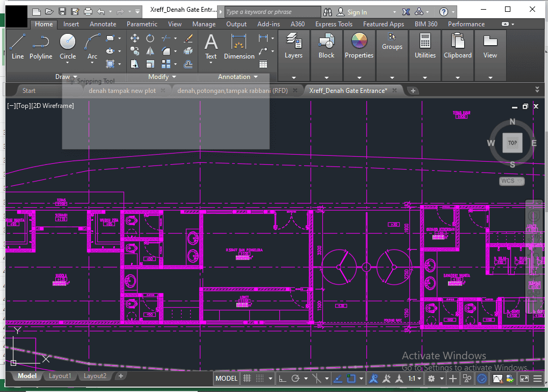Open the Clipboard panel
548x392 pixels.
[x=458, y=46]
